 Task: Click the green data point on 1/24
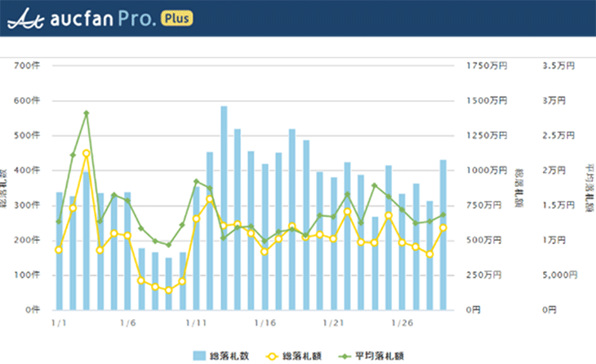tap(375, 185)
